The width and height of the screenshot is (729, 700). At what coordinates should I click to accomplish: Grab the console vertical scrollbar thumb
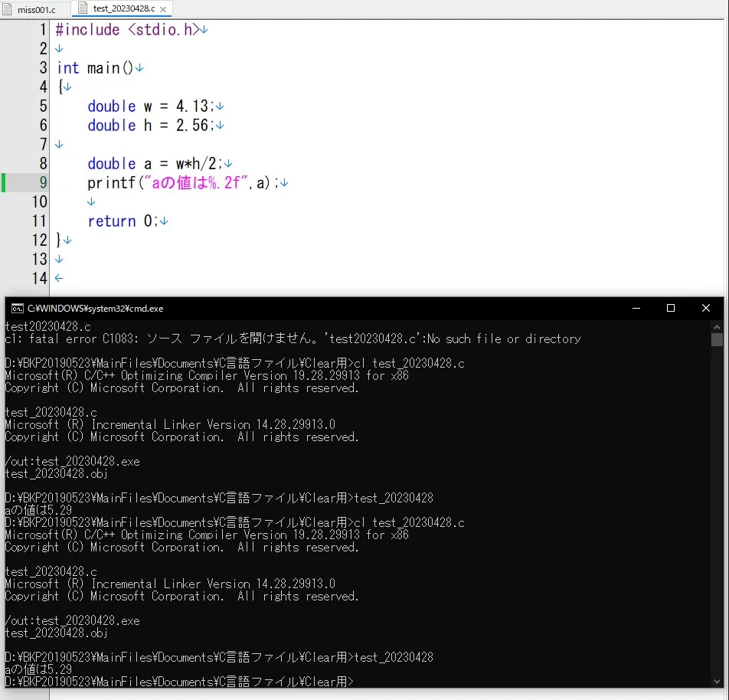(717, 340)
